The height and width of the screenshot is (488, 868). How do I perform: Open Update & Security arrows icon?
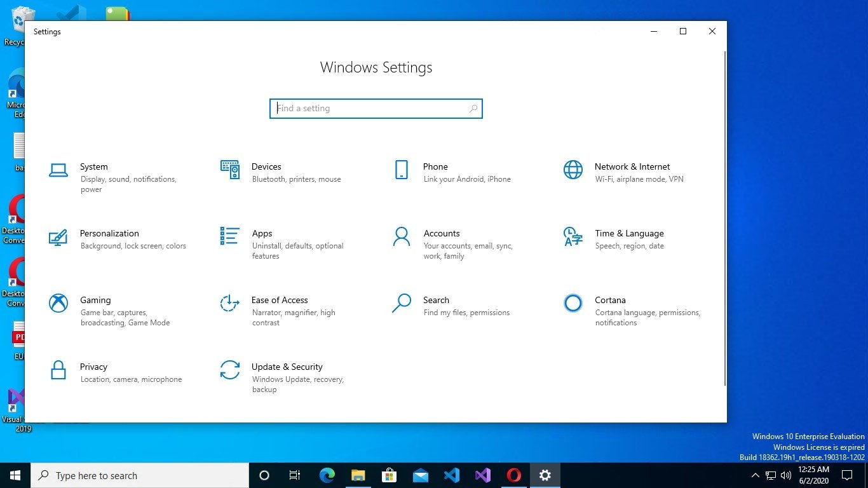coord(230,370)
